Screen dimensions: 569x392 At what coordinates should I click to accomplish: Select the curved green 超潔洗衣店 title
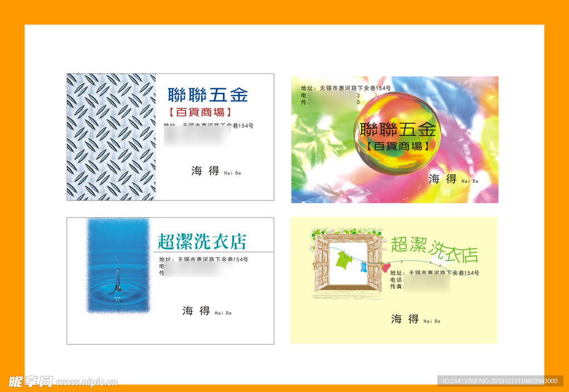click(x=433, y=249)
